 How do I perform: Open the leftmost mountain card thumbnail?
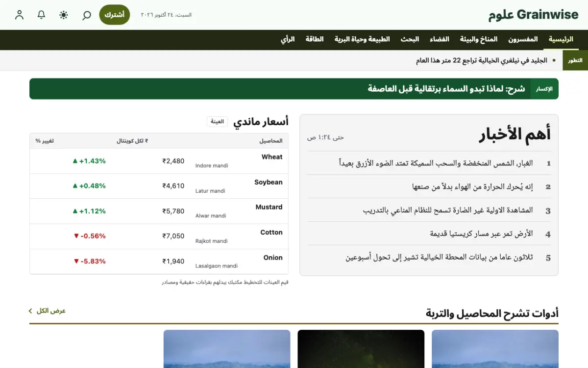coord(227,349)
